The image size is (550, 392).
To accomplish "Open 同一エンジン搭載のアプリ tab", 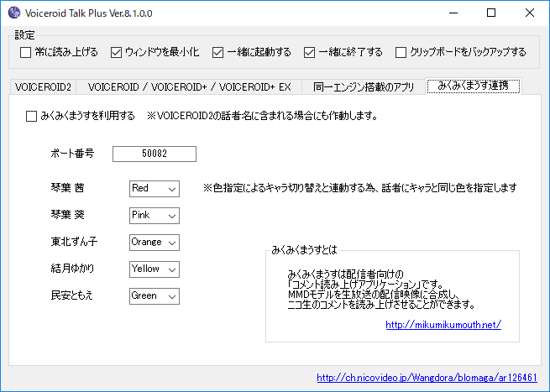I will [x=364, y=87].
